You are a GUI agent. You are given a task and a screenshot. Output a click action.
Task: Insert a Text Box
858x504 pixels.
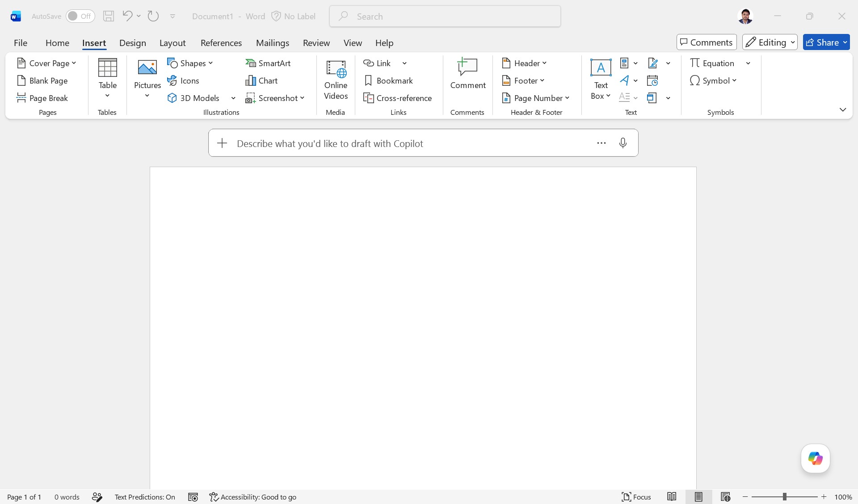pos(601,80)
